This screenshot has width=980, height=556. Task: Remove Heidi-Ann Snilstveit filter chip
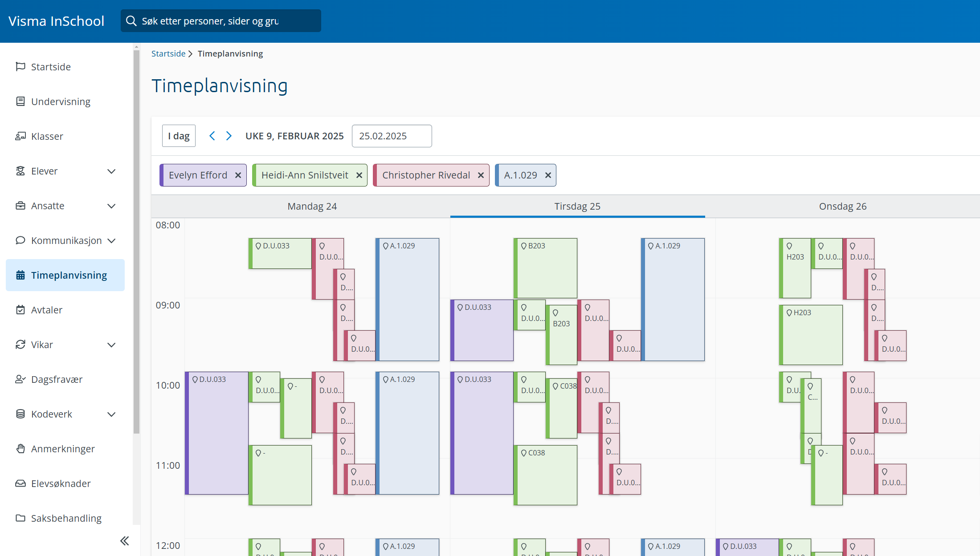(x=359, y=175)
